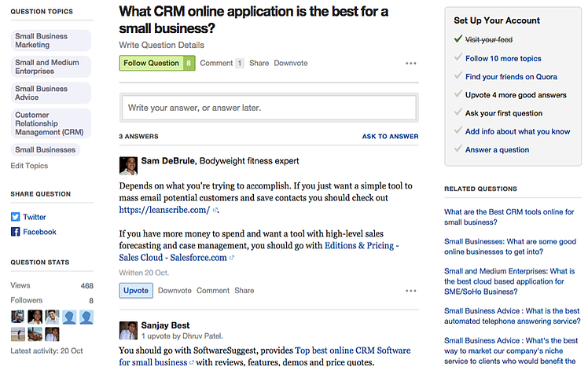Click the first blue default silhouette follower avatar

tap(69, 317)
